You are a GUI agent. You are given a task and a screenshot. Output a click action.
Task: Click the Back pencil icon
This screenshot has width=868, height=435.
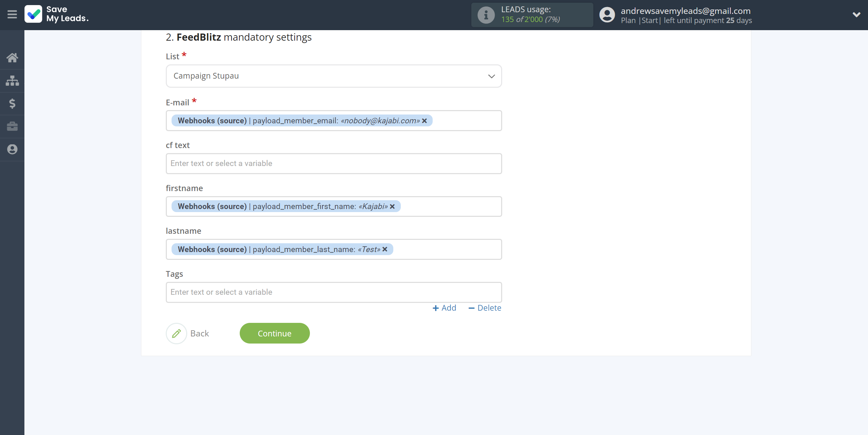click(176, 333)
